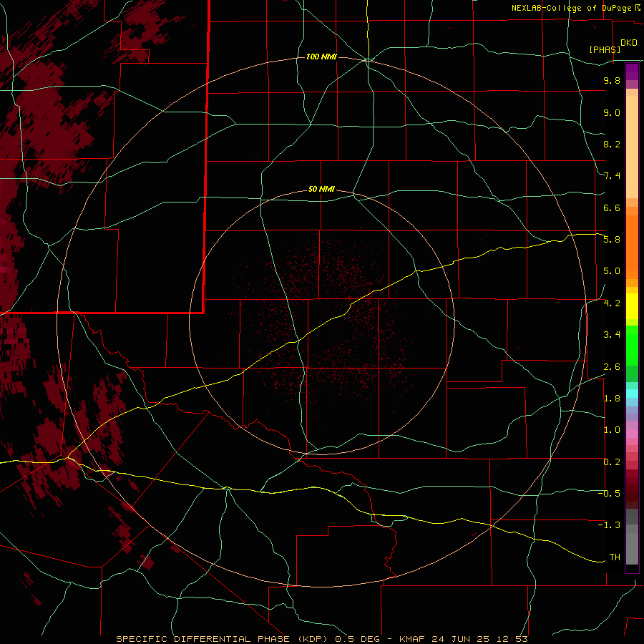644x644 pixels.
Task: Pick the peach swatch on the color bar
Action: [x=632, y=146]
